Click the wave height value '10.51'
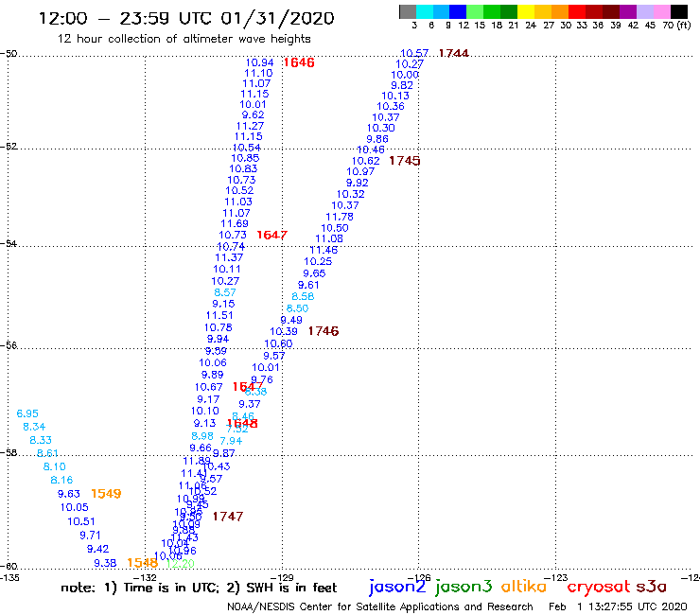This screenshot has height=615, width=700. (81, 521)
